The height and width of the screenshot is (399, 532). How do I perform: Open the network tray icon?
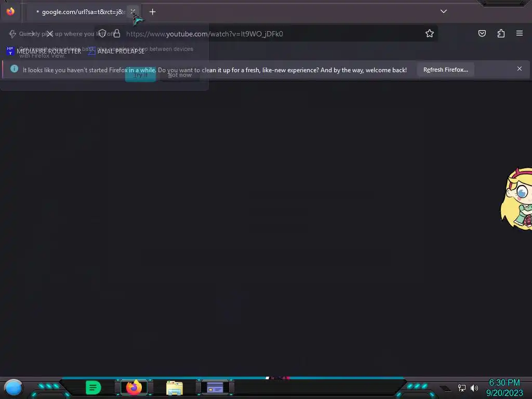pos(461,388)
